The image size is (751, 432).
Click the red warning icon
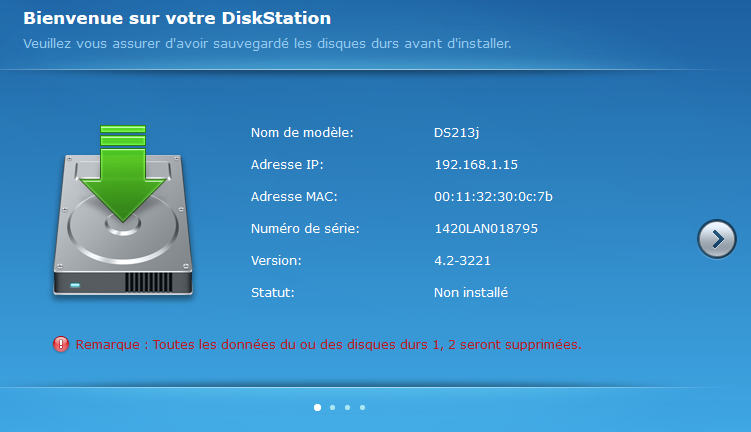tap(61, 344)
